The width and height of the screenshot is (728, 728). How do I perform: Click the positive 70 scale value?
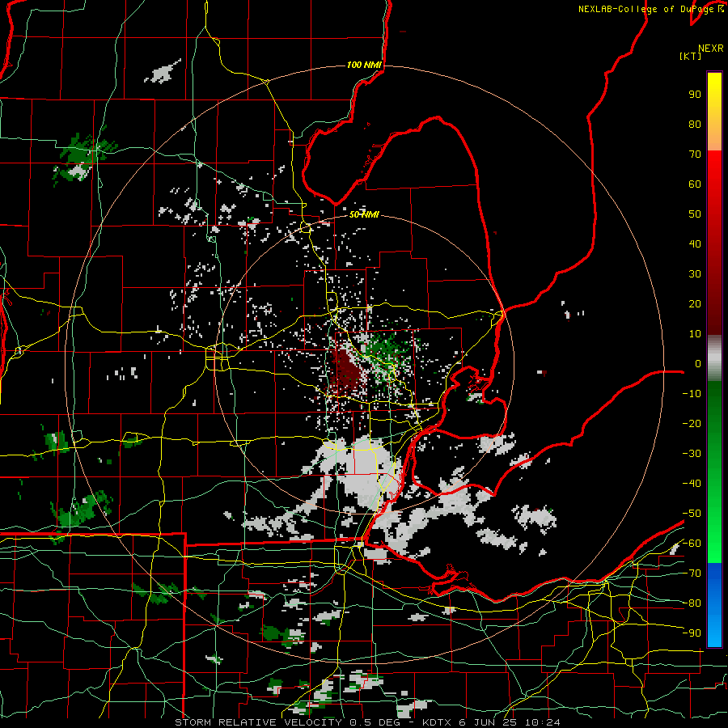click(695, 154)
